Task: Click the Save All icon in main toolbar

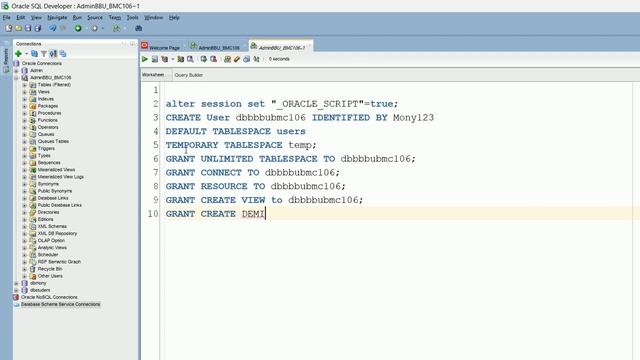Action: (x=38, y=28)
